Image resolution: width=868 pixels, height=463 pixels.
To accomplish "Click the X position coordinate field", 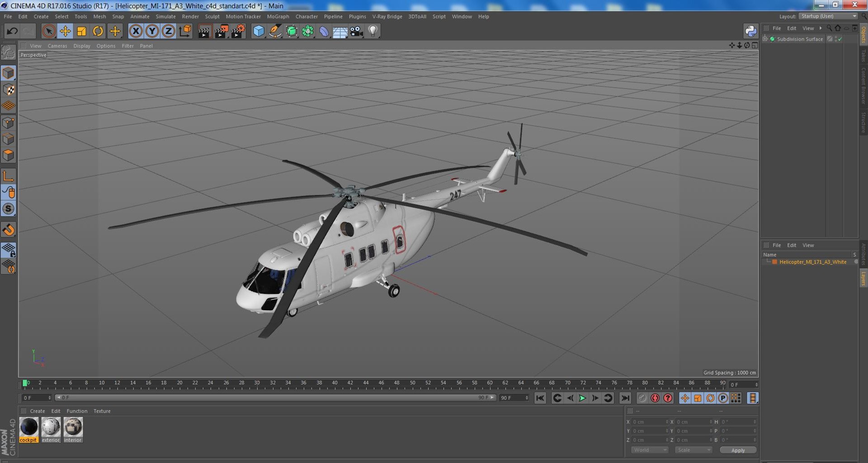I will [650, 422].
